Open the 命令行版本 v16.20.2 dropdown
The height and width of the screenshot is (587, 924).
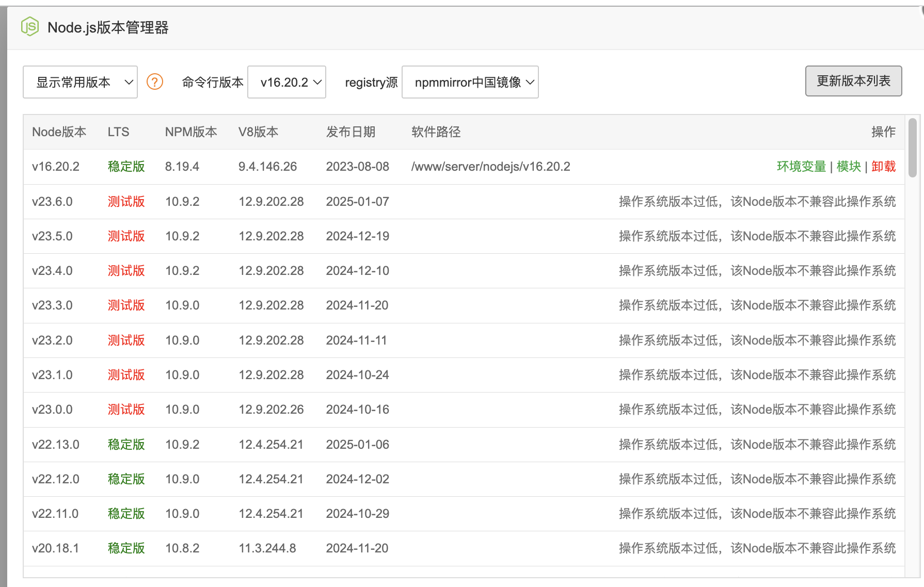point(286,82)
